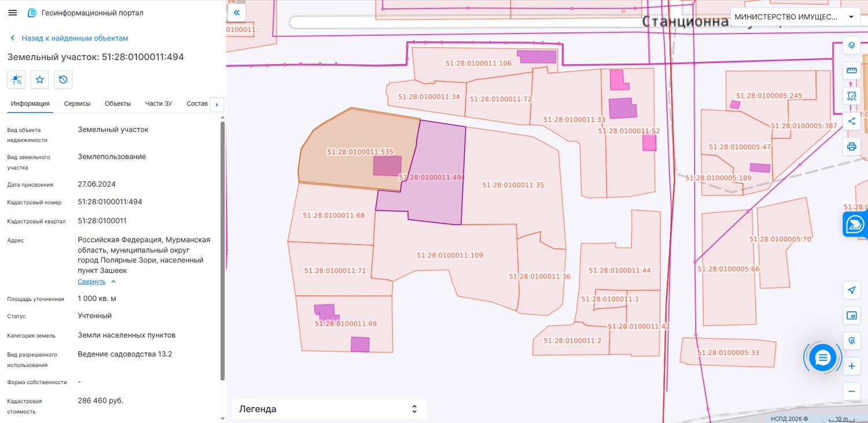Click parcel label 51:28:0100005:70

[x=780, y=238]
